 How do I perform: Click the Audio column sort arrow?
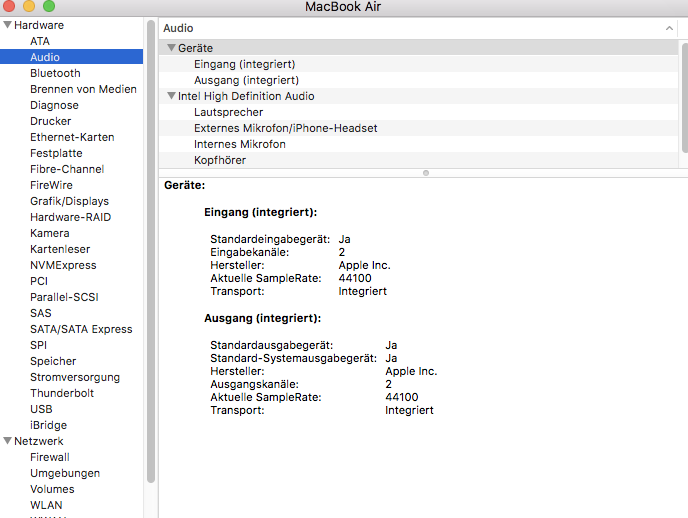pyautogui.click(x=670, y=28)
